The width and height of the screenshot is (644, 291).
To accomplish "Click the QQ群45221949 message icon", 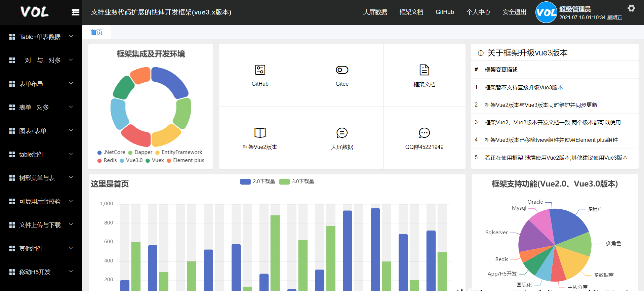I will click(x=424, y=133).
